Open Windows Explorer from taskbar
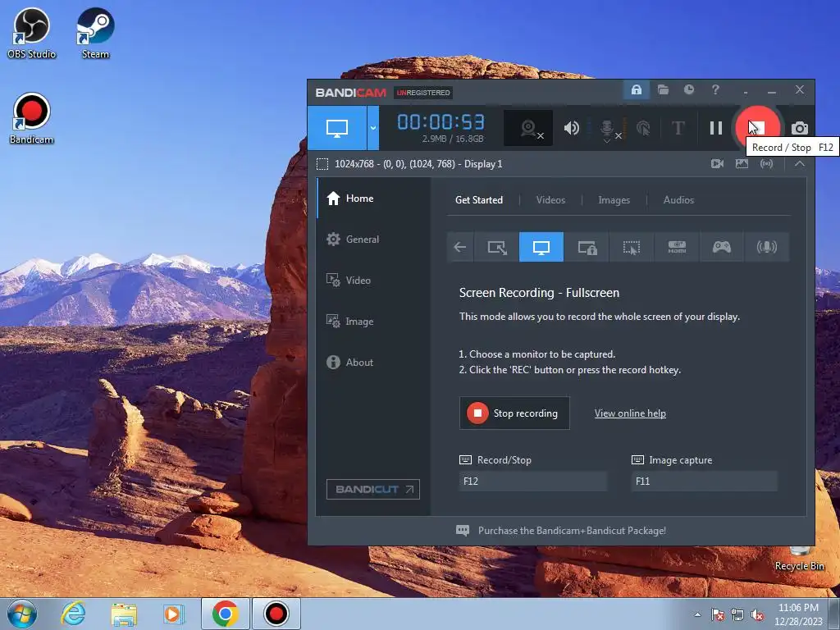 coord(124,614)
